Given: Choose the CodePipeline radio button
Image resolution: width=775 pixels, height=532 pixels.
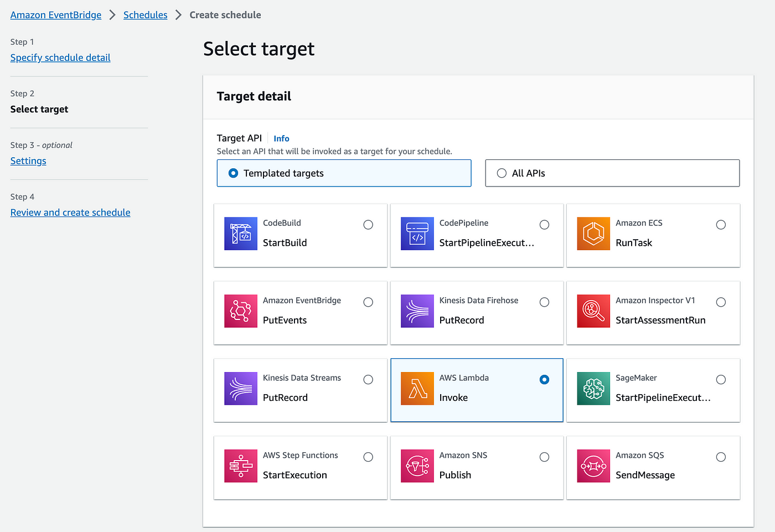Looking at the screenshot, I should coord(544,225).
